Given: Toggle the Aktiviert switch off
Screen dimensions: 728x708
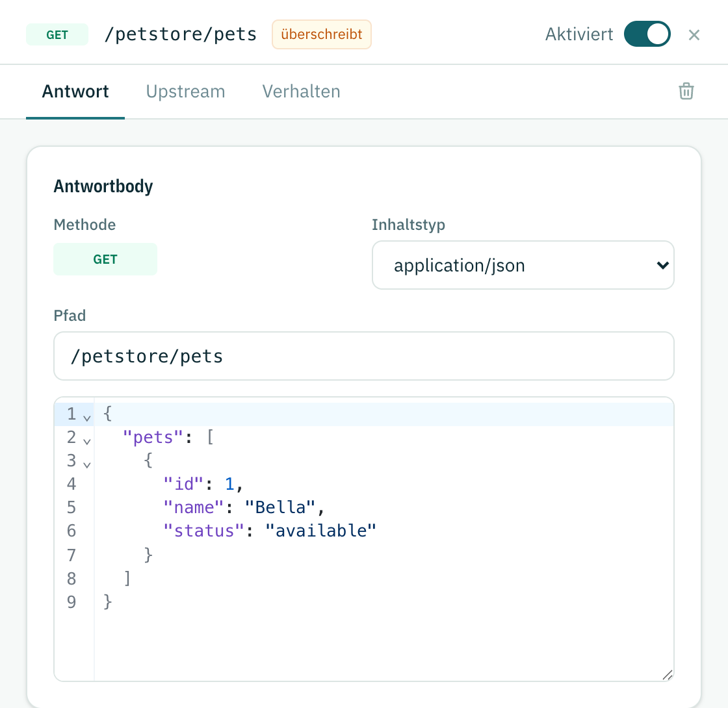Looking at the screenshot, I should pyautogui.click(x=647, y=34).
